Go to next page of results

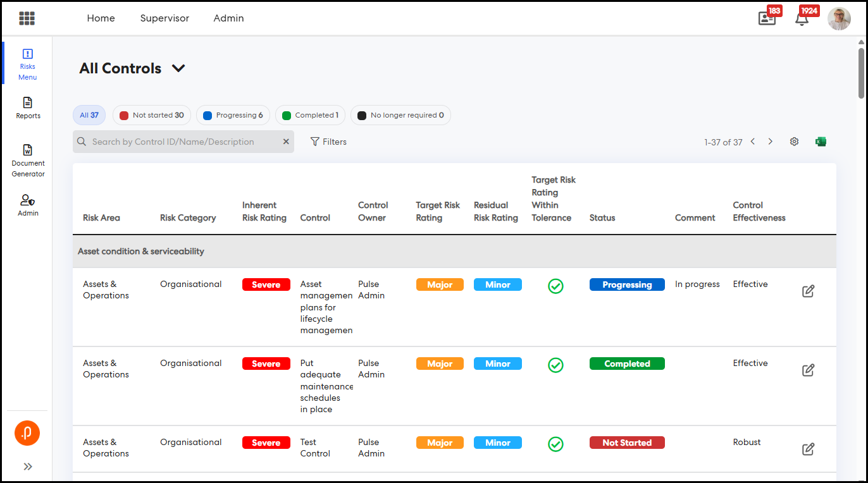click(770, 142)
